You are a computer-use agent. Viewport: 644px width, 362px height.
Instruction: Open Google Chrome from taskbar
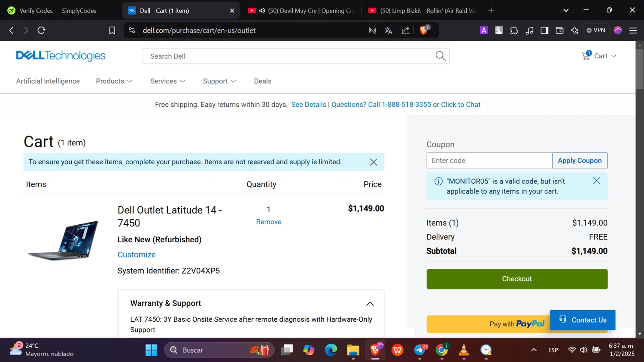click(x=442, y=350)
